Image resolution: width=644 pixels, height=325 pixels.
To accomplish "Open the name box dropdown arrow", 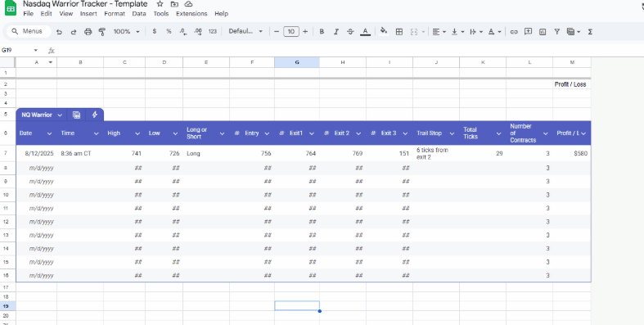I will point(36,51).
